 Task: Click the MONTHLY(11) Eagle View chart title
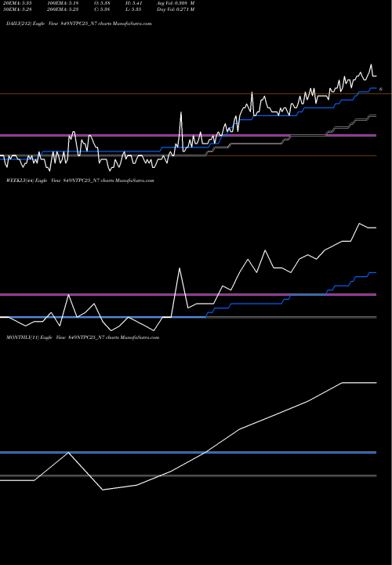tap(82, 337)
